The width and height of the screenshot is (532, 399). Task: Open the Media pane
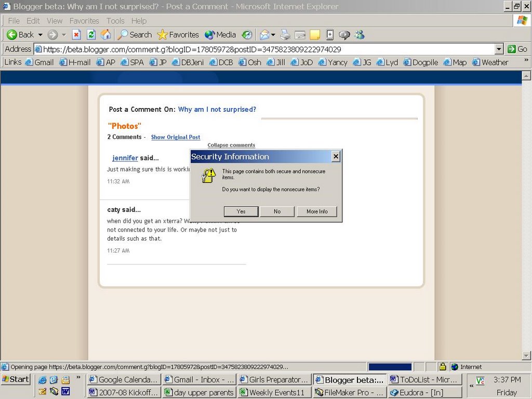pos(220,35)
